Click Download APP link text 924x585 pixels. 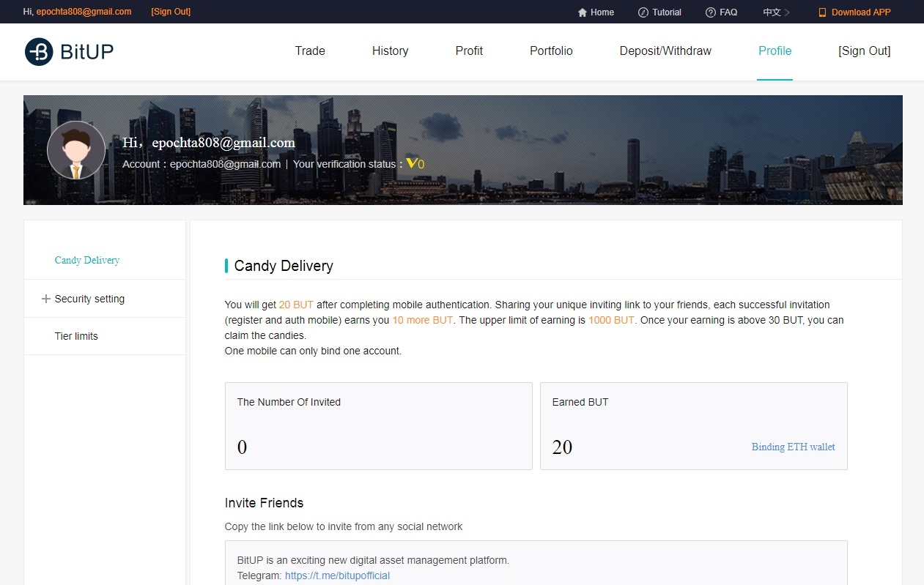click(861, 12)
